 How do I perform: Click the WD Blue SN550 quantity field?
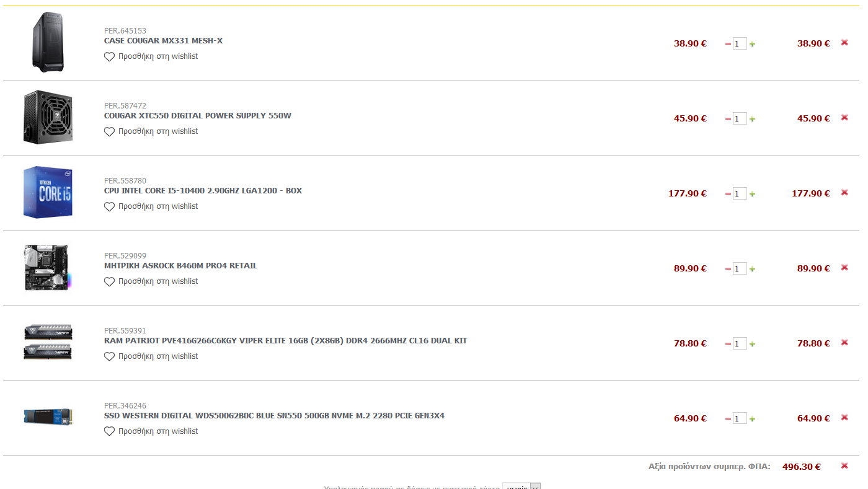740,419
